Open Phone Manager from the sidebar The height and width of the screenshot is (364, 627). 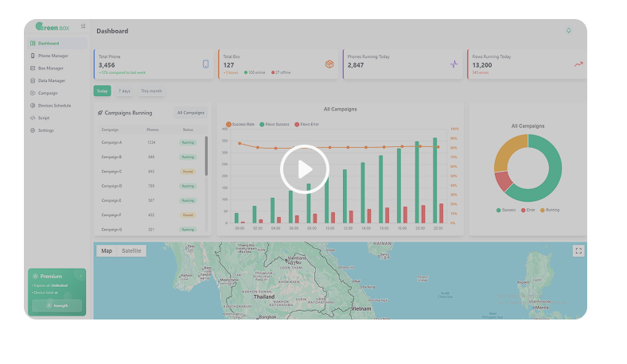(53, 56)
